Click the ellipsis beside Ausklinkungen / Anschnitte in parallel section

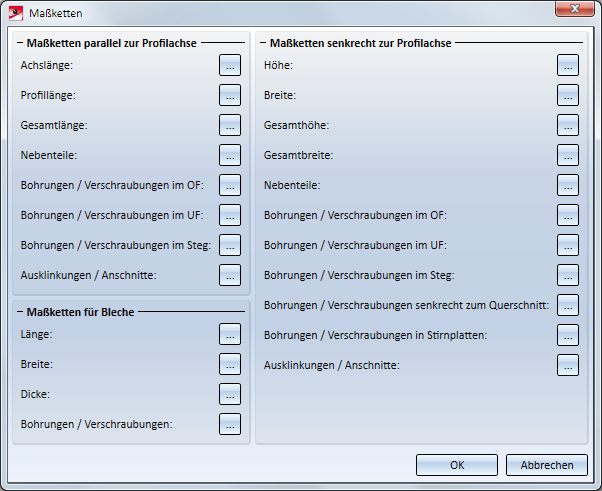click(x=230, y=275)
